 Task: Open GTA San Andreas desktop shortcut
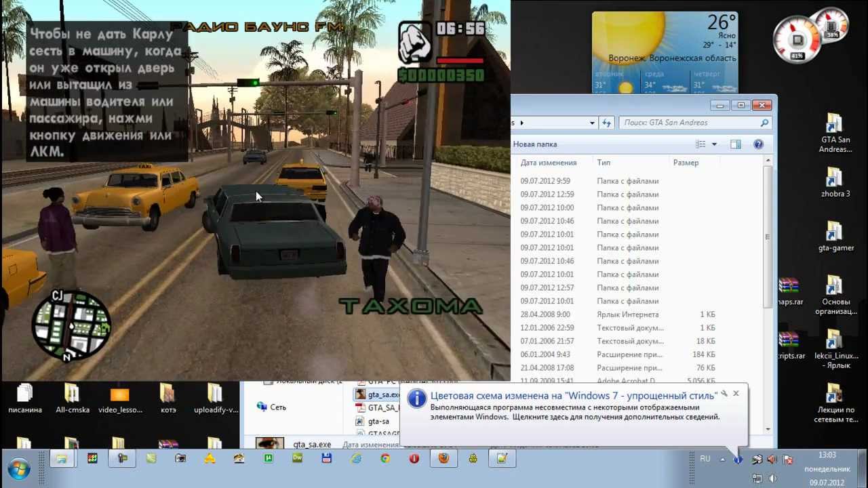coord(834,133)
